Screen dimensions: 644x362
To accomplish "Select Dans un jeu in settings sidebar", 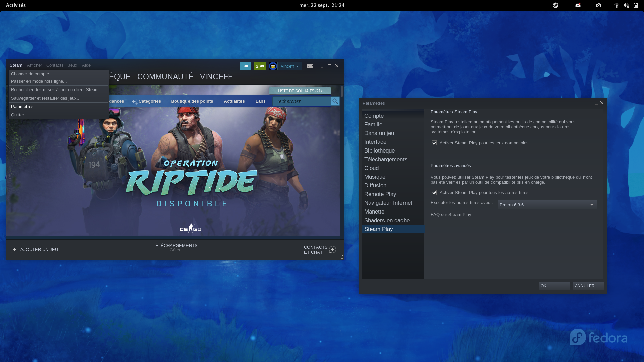I will (x=393, y=133).
